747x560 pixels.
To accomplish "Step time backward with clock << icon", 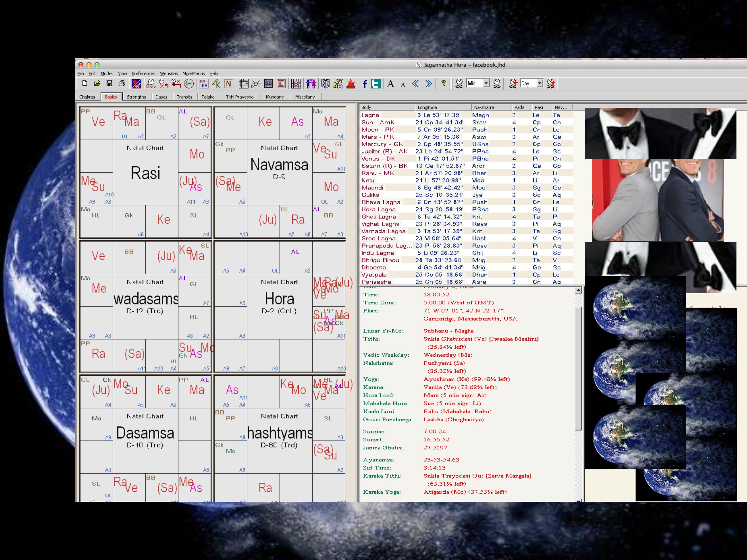I will [459, 83].
